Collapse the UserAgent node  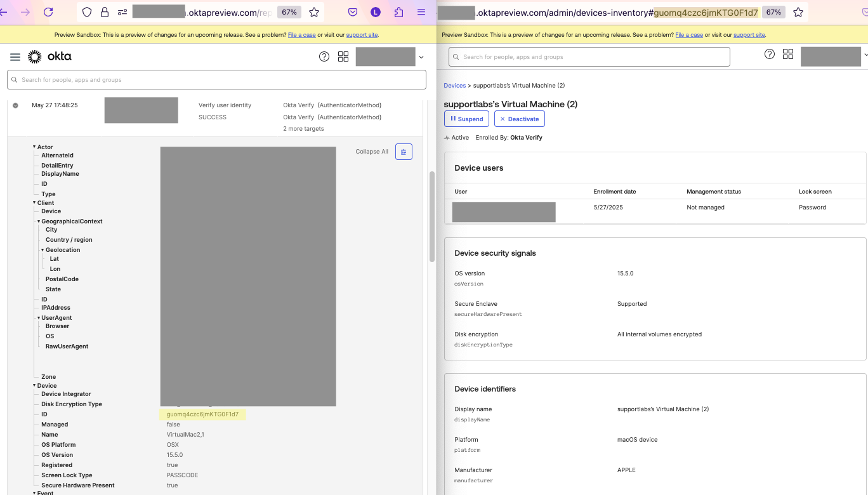click(x=39, y=318)
